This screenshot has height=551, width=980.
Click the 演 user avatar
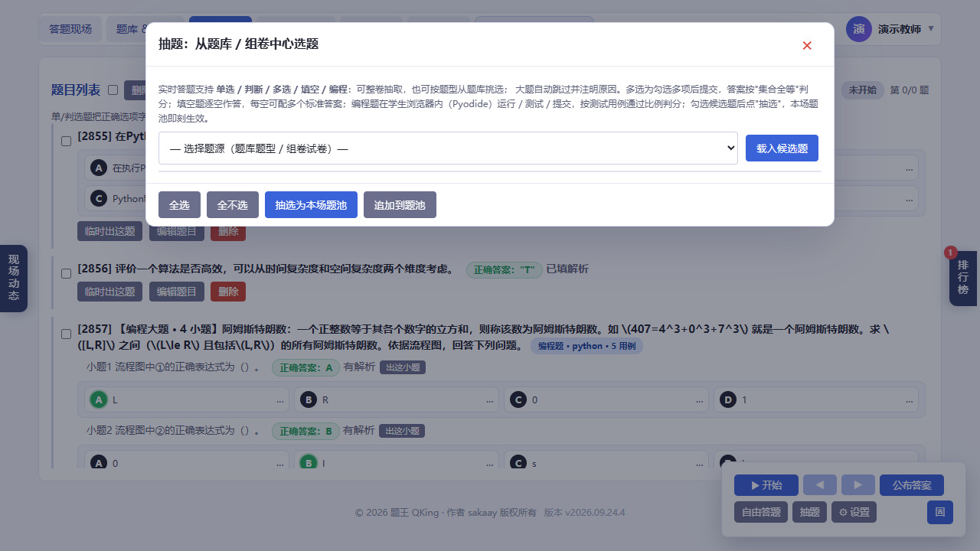[859, 29]
